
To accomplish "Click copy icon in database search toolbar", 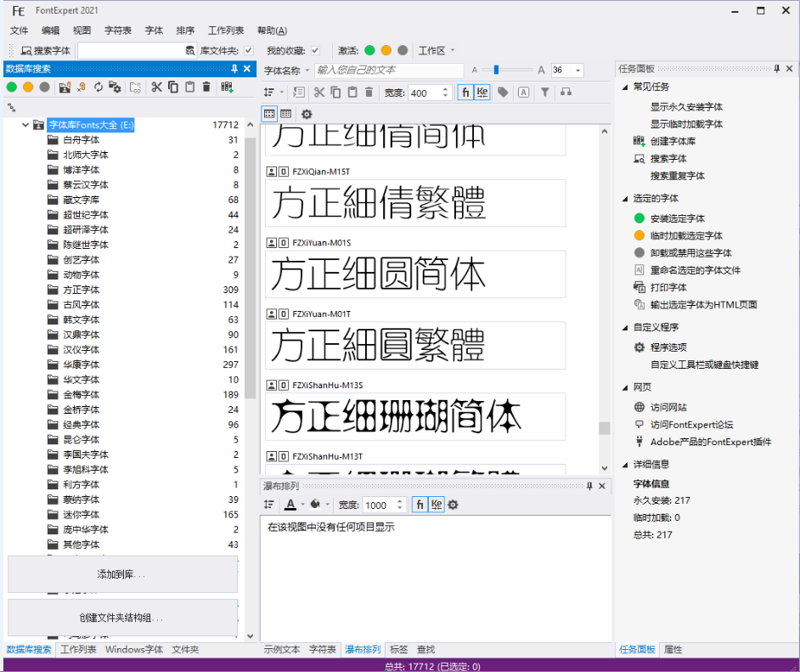I will (173, 88).
